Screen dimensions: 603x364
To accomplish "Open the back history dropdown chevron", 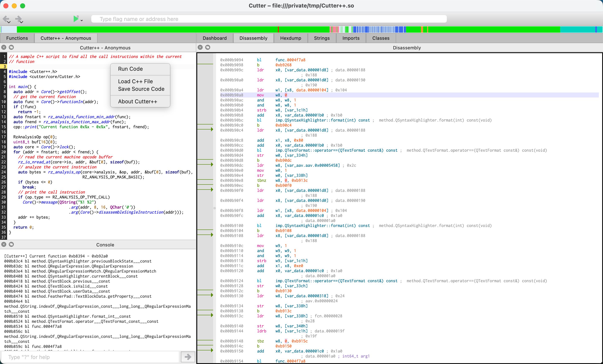I will click(x=9, y=22).
